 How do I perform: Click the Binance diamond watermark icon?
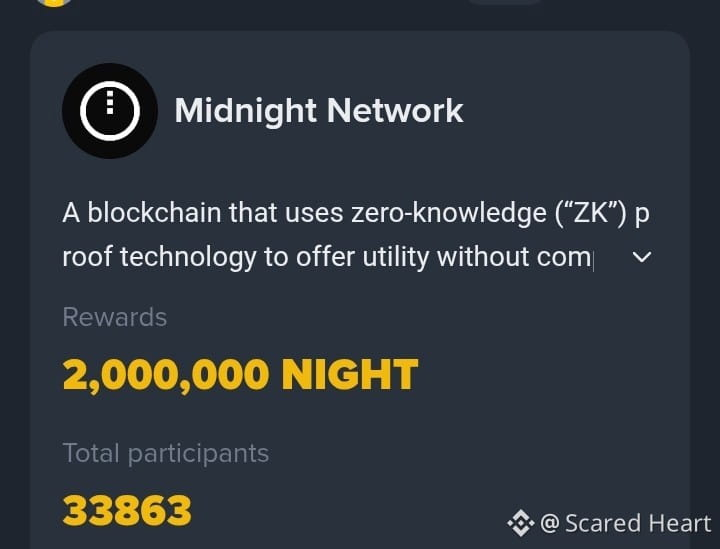(x=521, y=523)
